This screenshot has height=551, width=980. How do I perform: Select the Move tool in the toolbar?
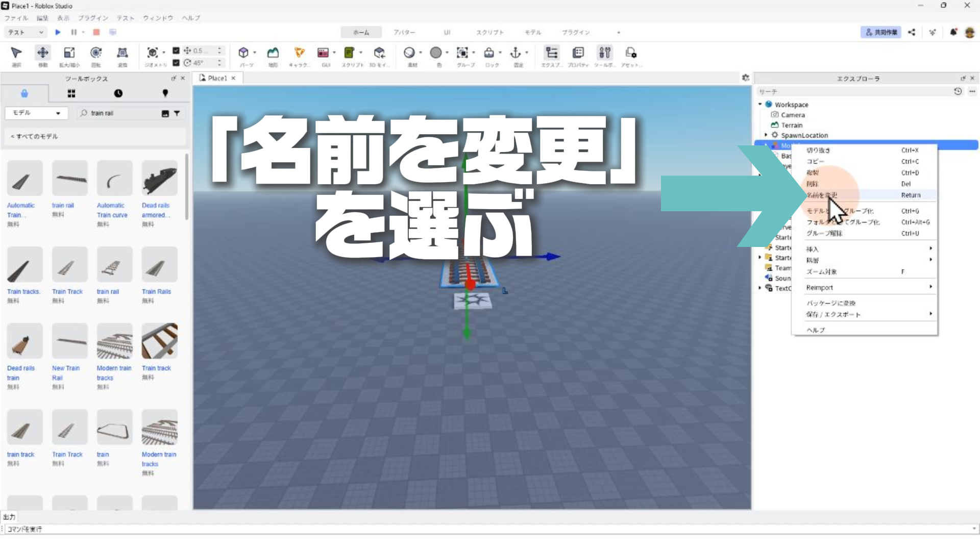coord(43,53)
